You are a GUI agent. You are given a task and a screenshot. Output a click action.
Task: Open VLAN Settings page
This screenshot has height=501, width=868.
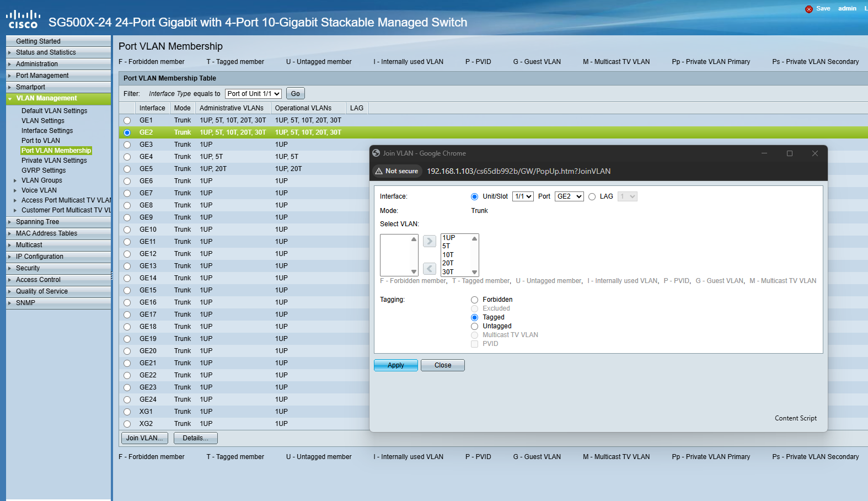click(x=42, y=121)
